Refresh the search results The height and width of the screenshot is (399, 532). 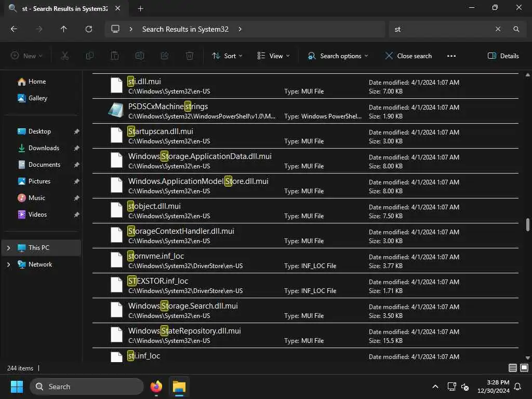89,29
